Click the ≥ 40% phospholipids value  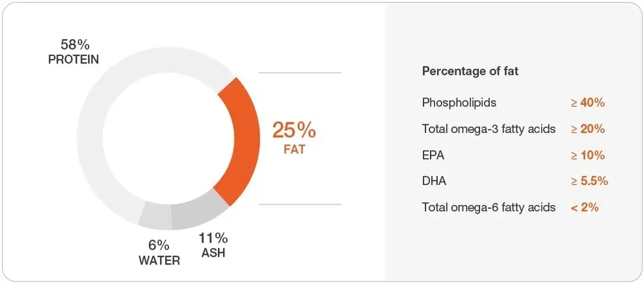click(x=588, y=103)
